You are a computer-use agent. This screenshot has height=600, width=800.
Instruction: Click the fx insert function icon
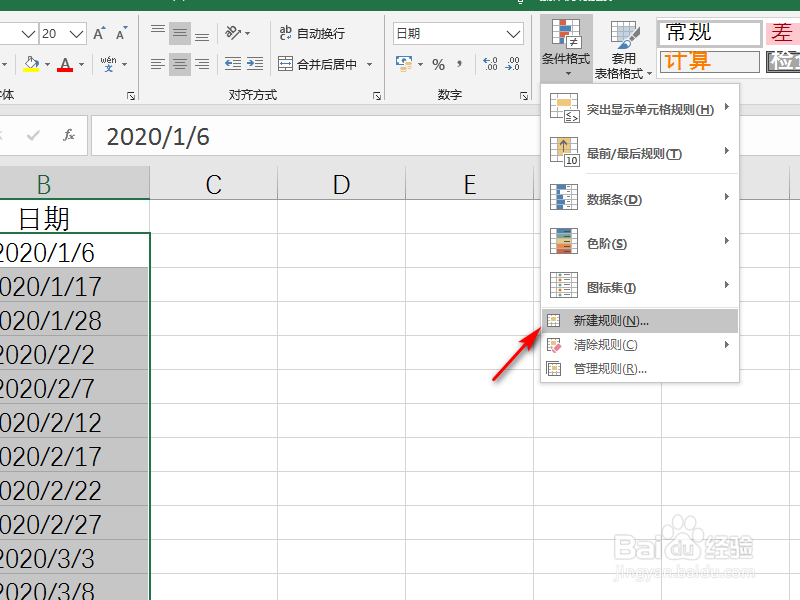(x=69, y=135)
